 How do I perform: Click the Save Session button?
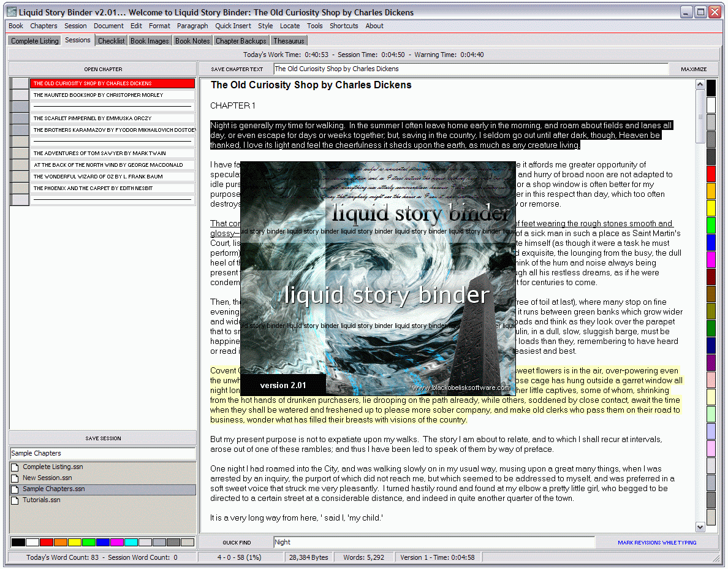coord(103,438)
